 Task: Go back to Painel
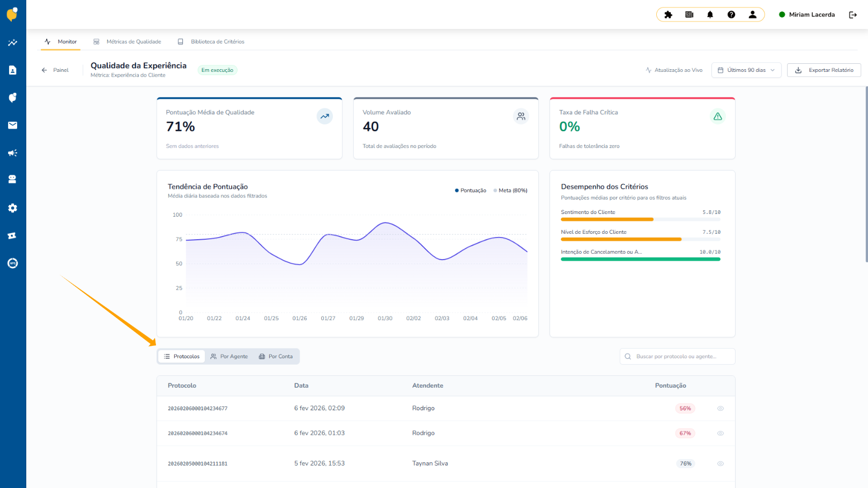click(55, 70)
